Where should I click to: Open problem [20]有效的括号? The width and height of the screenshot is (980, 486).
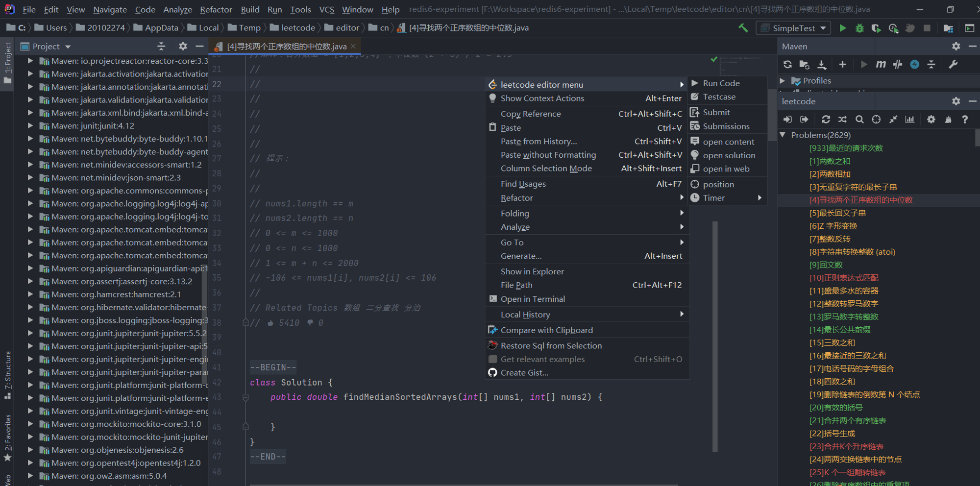[836, 408]
